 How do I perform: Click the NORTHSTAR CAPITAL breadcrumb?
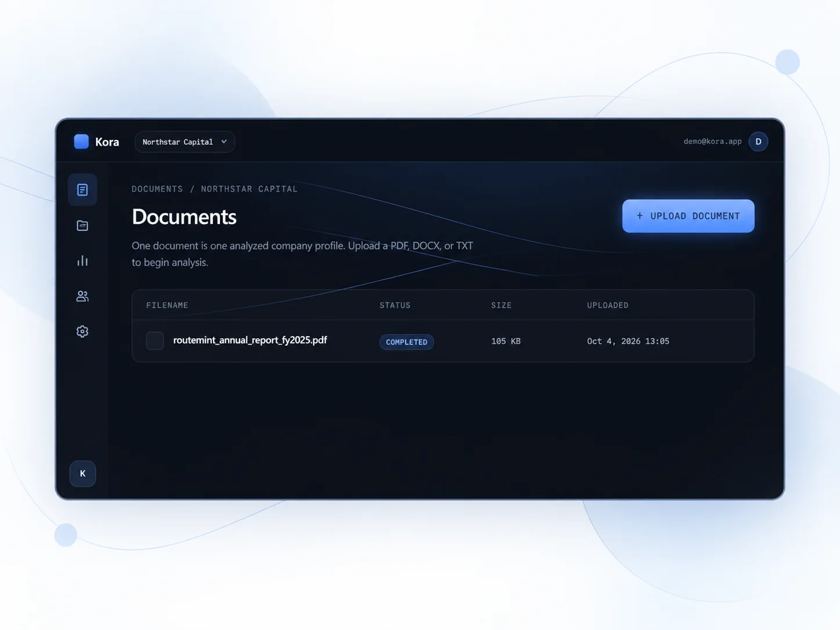pos(249,189)
